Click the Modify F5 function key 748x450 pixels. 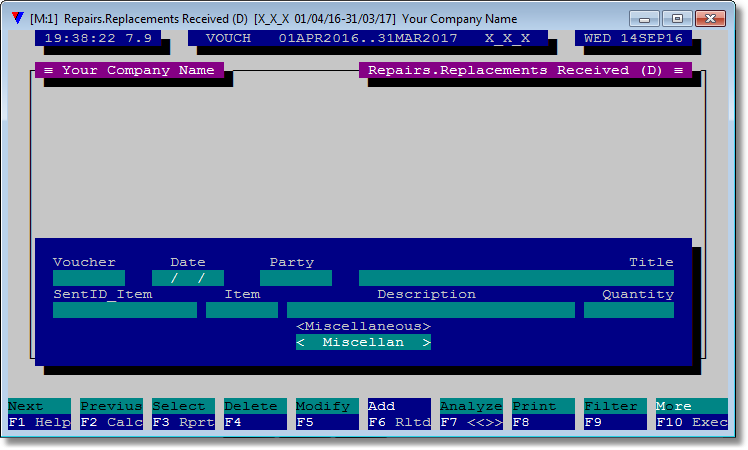(327, 414)
